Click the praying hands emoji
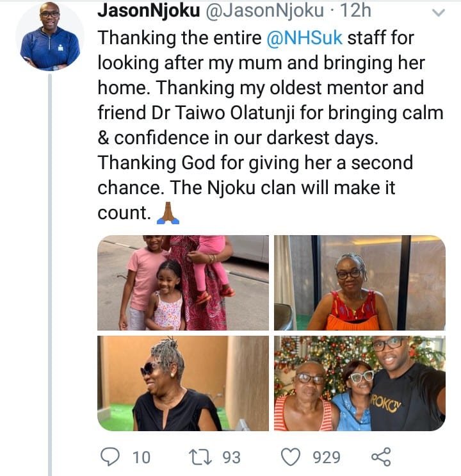 pos(168,213)
